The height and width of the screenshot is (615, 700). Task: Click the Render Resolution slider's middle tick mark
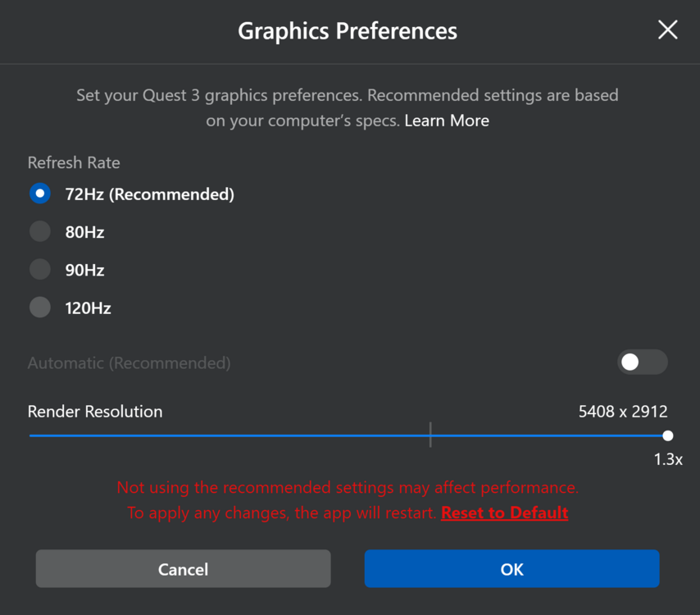pyautogui.click(x=430, y=435)
